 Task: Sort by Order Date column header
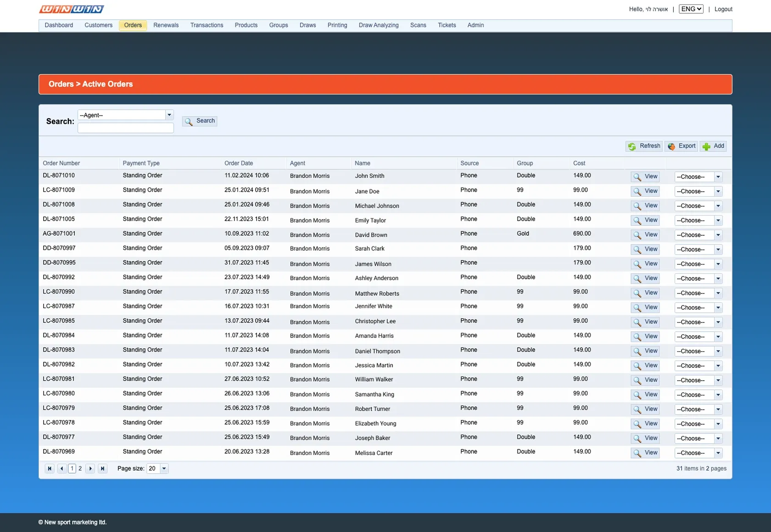239,163
